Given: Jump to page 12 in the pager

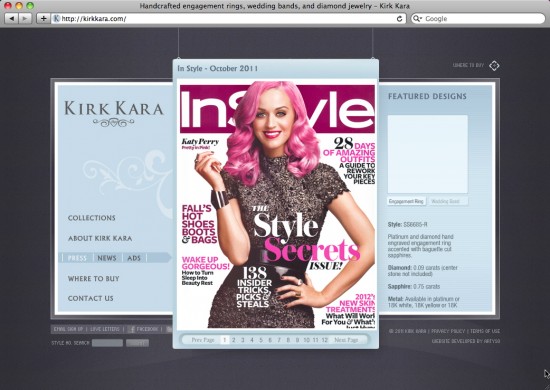Looking at the screenshot, I should 324,340.
